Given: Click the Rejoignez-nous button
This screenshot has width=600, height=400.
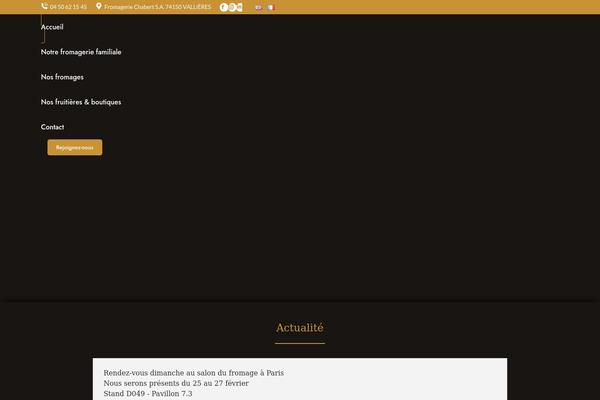Looking at the screenshot, I should pos(75,147).
